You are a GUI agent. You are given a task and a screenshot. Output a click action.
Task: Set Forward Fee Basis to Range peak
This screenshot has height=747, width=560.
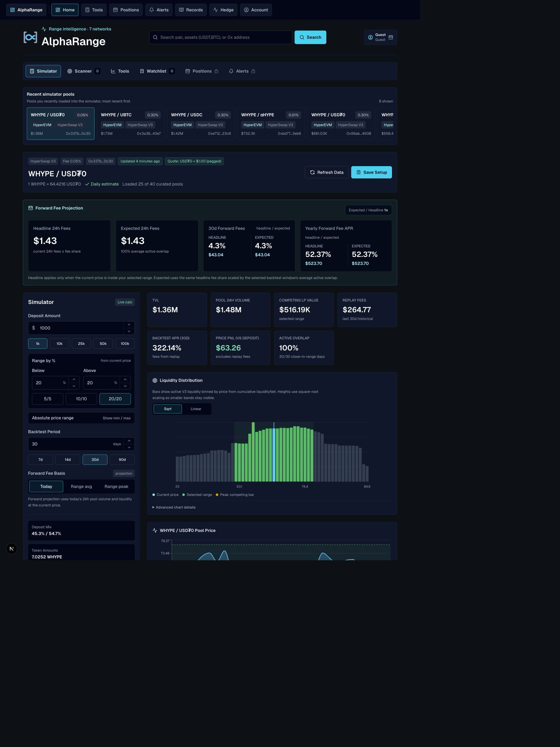click(116, 487)
